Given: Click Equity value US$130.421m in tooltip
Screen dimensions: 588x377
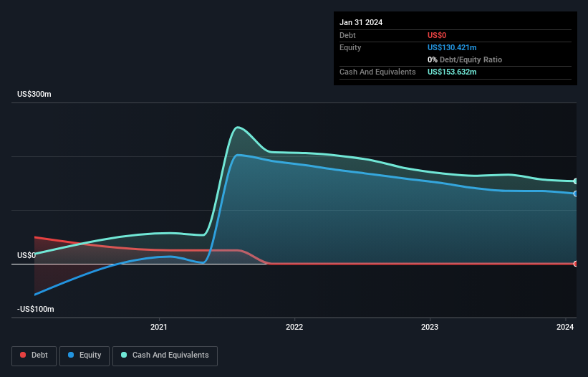Looking at the screenshot, I should (x=452, y=47).
